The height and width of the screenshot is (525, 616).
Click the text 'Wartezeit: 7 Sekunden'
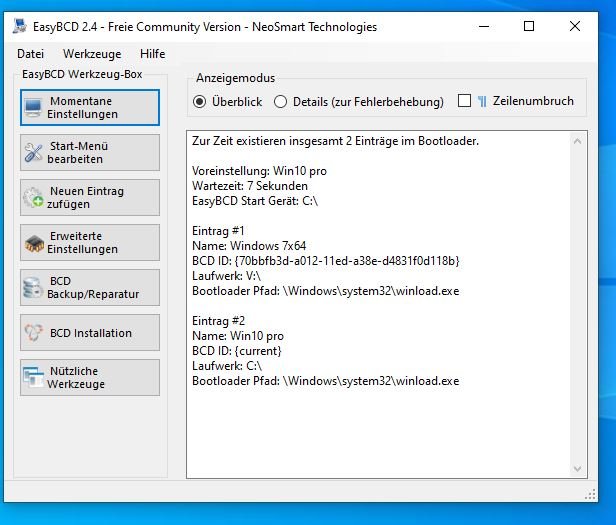pyautogui.click(x=250, y=186)
